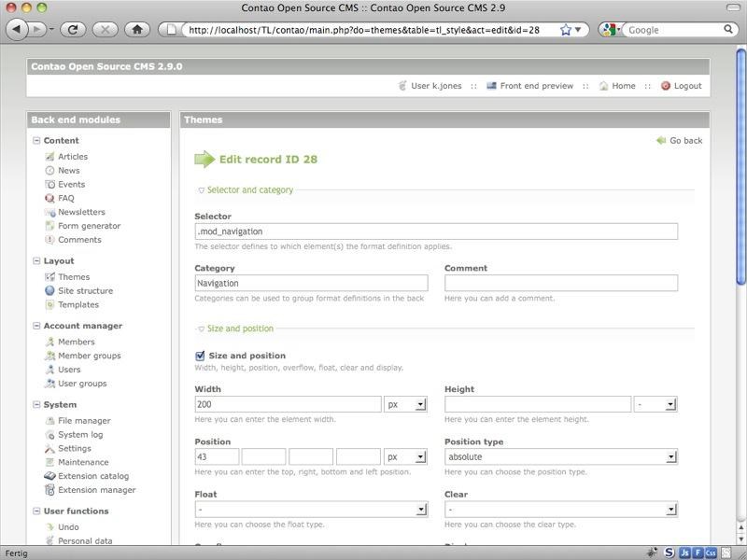
Task: Click the Width value field
Action: [x=289, y=404]
